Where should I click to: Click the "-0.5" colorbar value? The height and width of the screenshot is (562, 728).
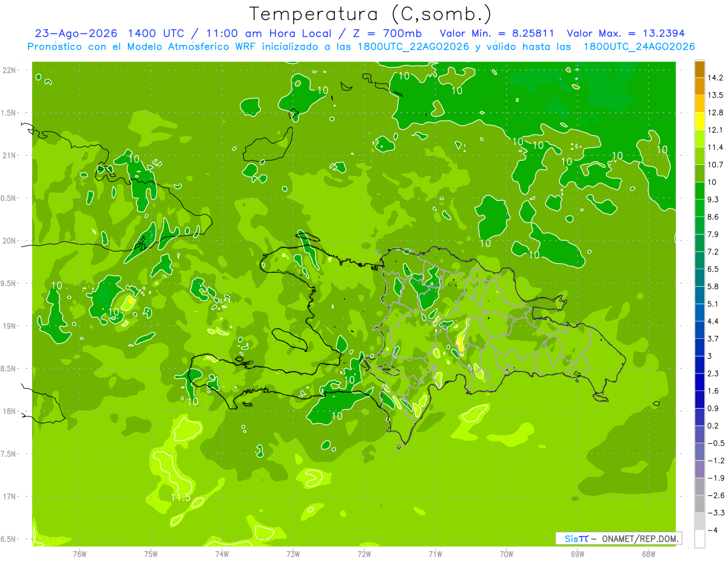click(716, 443)
